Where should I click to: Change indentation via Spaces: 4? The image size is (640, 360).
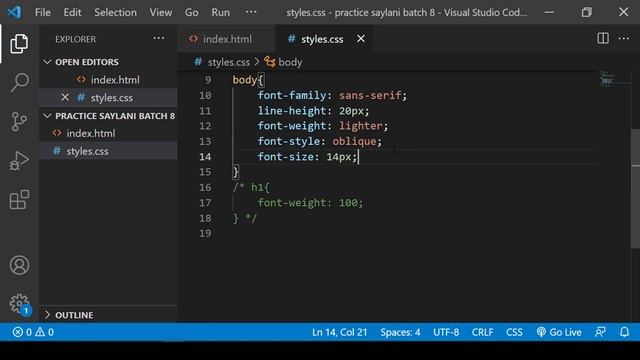point(400,332)
